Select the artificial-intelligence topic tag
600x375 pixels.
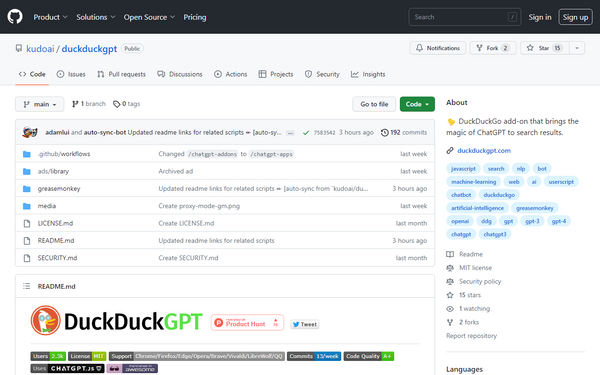pos(477,208)
